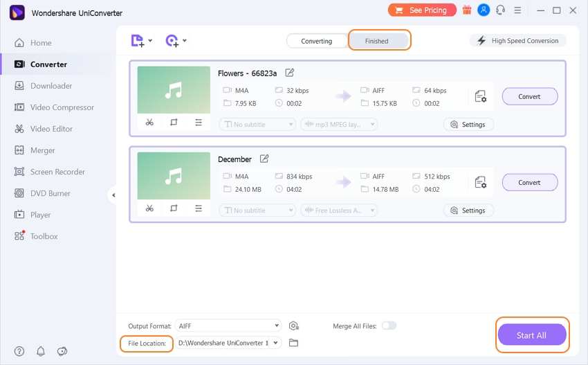
Task: Toggle Merge All Files switch
Action: 389,326
